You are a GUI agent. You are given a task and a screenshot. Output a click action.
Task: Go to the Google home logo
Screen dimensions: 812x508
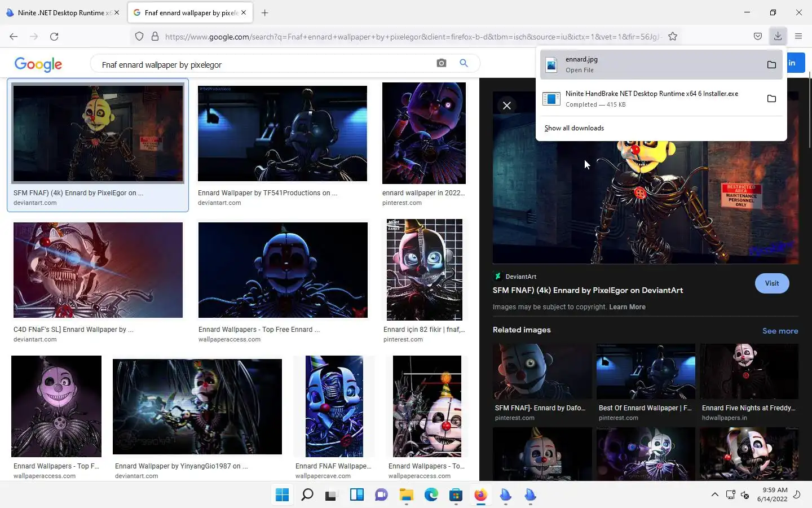[x=38, y=64]
